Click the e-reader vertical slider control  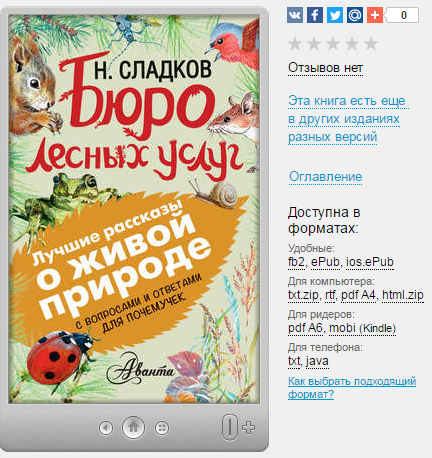tap(230, 427)
